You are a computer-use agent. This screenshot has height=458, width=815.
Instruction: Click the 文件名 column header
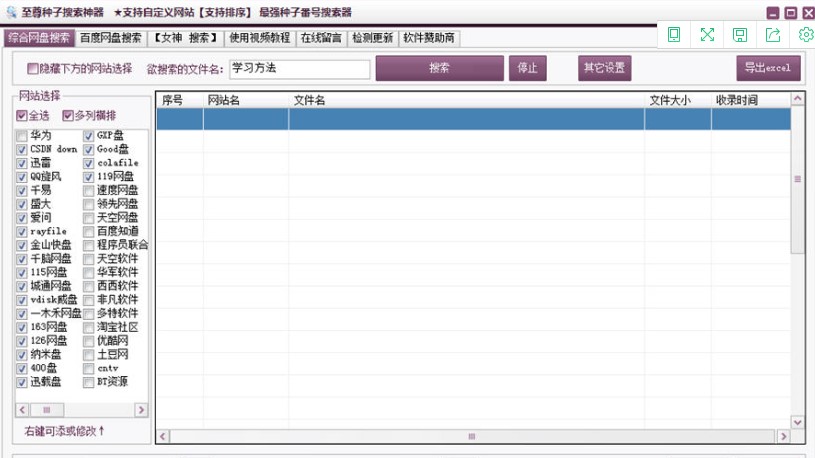click(x=466, y=100)
